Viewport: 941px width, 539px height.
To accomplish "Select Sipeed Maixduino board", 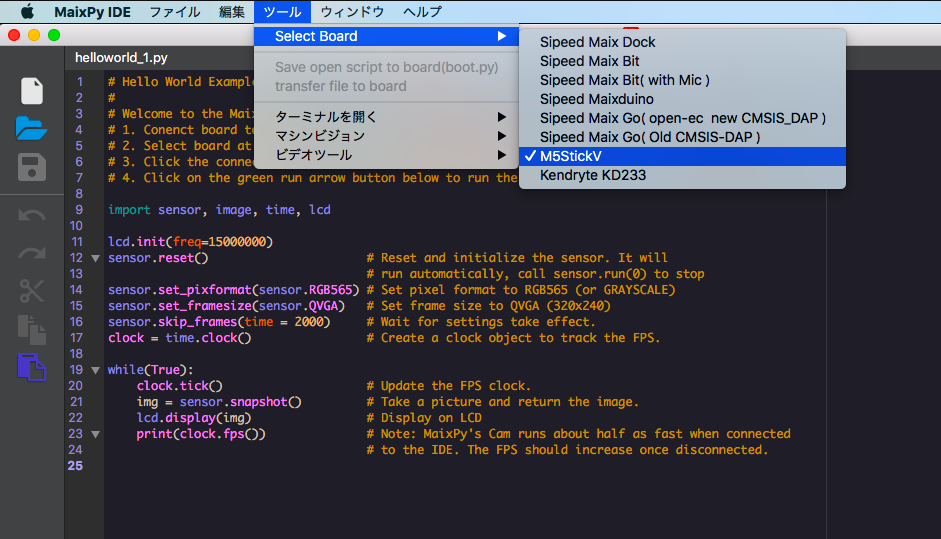I will 682,99.
